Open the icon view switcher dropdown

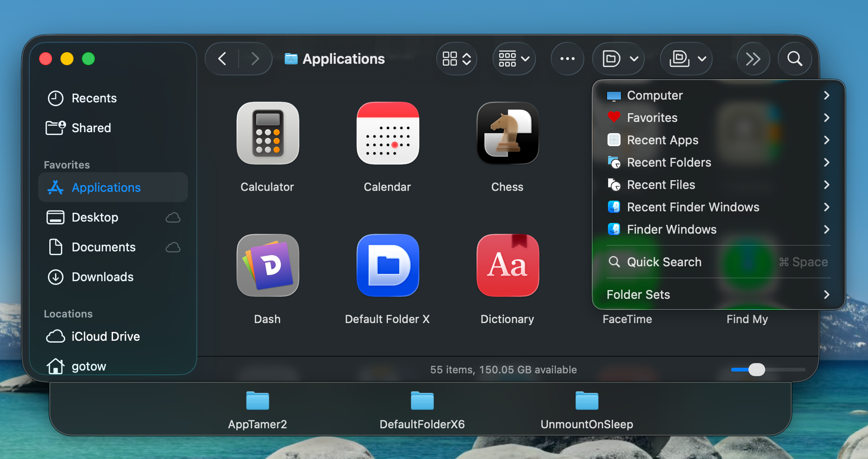point(457,59)
